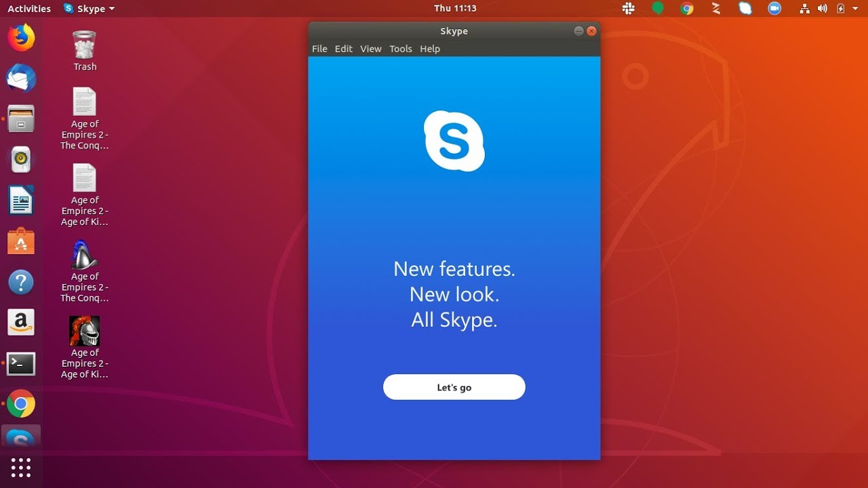Open the Amazon icon in the dock
The height and width of the screenshot is (488, 868).
tap(21, 323)
